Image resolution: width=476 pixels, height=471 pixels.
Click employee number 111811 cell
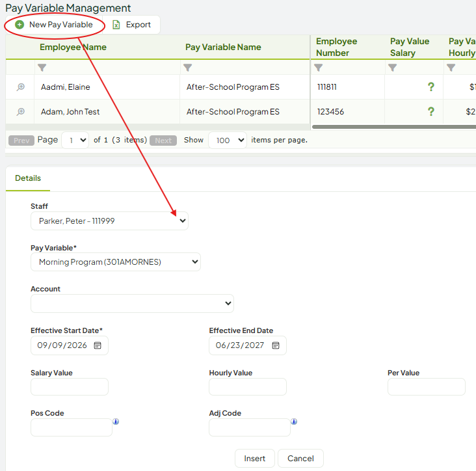pyautogui.click(x=348, y=87)
